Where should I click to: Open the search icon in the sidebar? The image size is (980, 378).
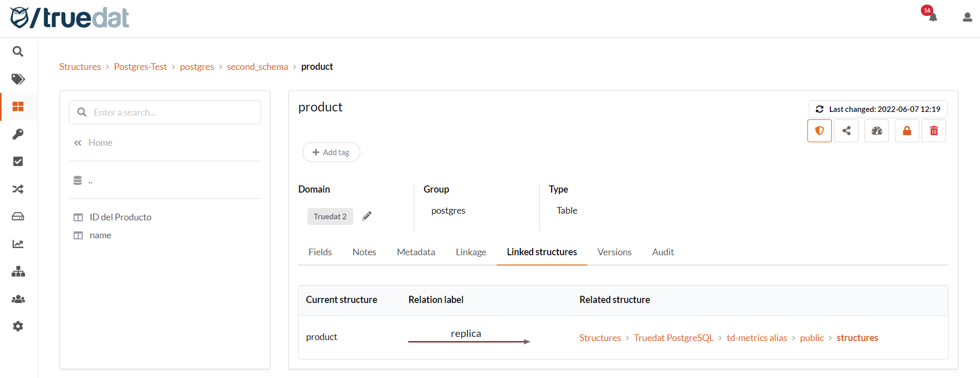pos(18,51)
